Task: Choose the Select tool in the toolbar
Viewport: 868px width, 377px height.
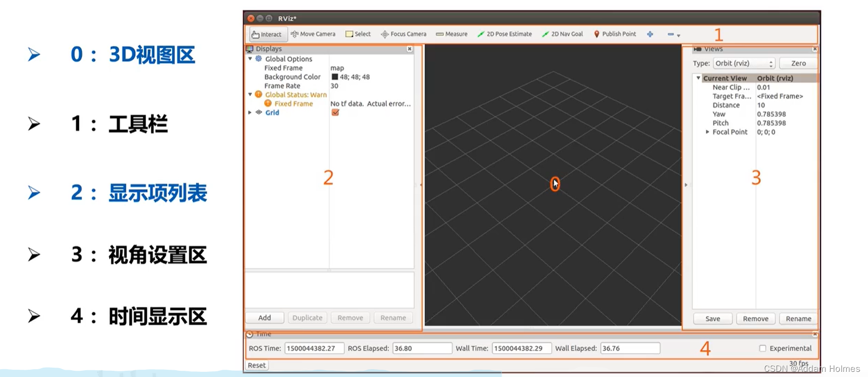Action: coord(358,34)
